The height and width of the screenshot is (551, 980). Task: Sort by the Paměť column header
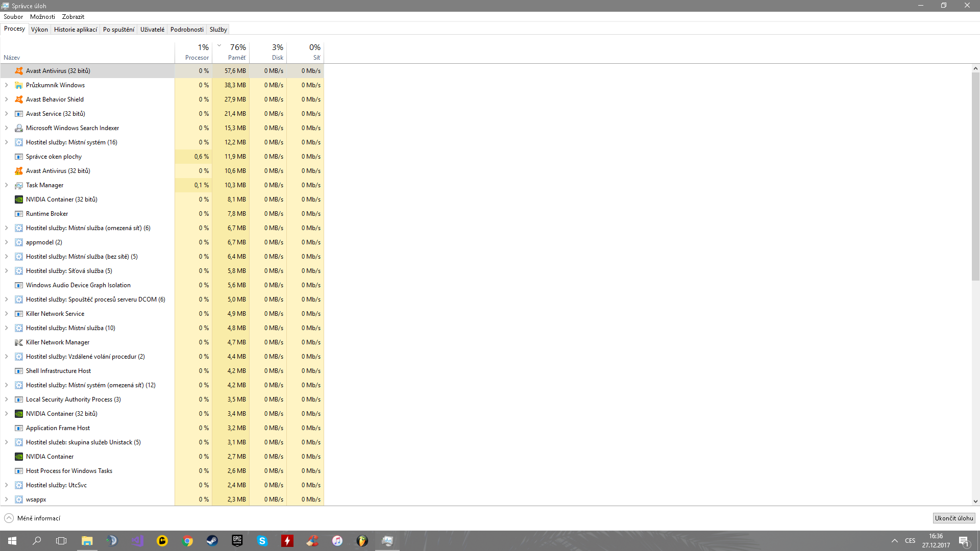tap(231, 52)
